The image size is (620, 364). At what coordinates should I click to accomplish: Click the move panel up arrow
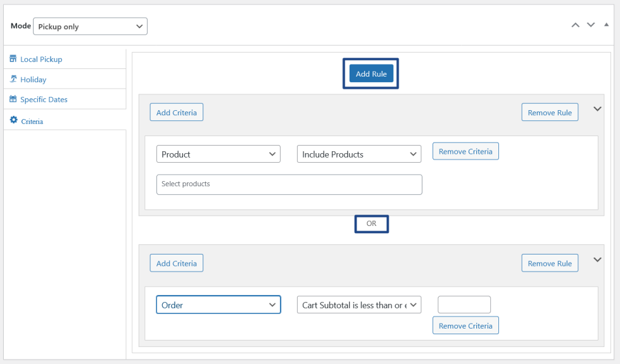575,25
